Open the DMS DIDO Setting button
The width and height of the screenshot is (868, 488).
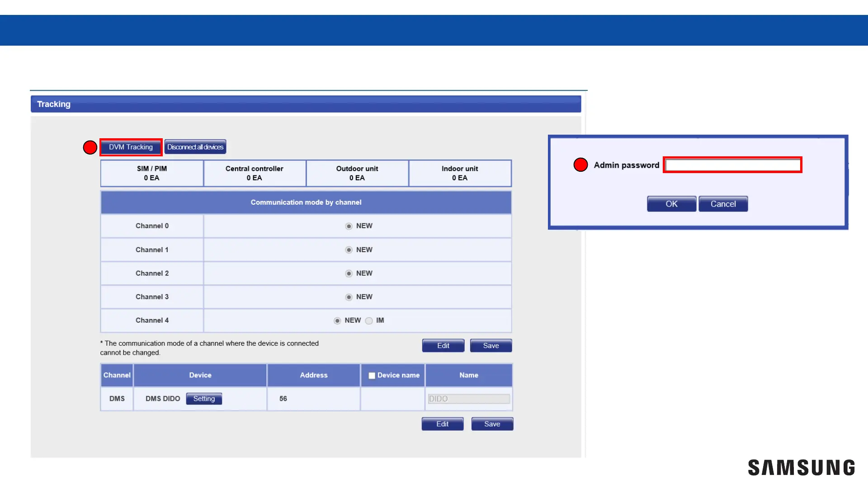[x=204, y=399]
